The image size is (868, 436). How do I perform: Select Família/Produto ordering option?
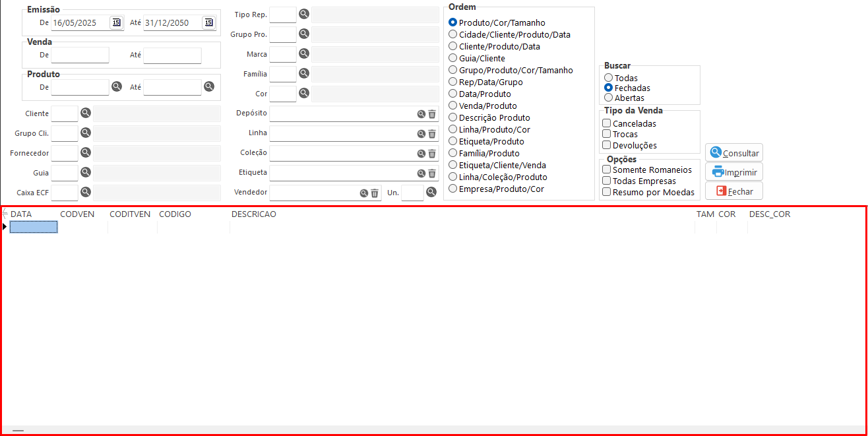click(x=453, y=153)
